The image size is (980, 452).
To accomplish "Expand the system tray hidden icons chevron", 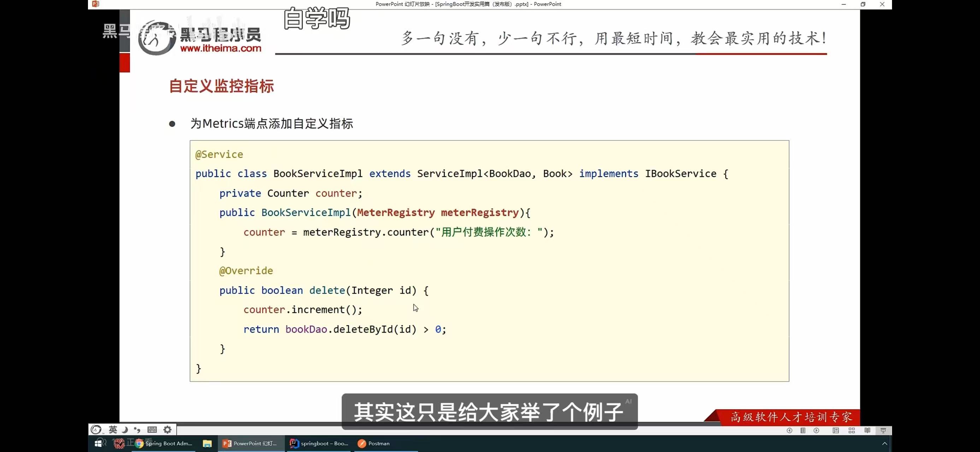I will [885, 444].
